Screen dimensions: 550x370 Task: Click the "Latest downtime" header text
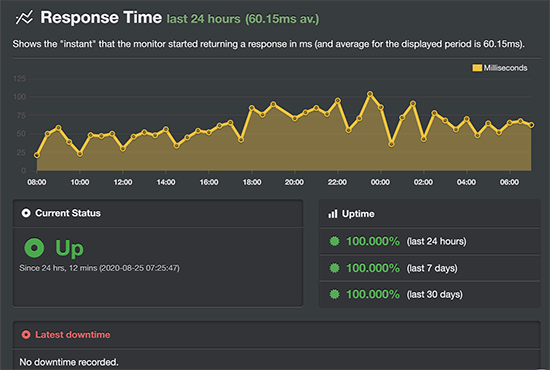click(73, 335)
